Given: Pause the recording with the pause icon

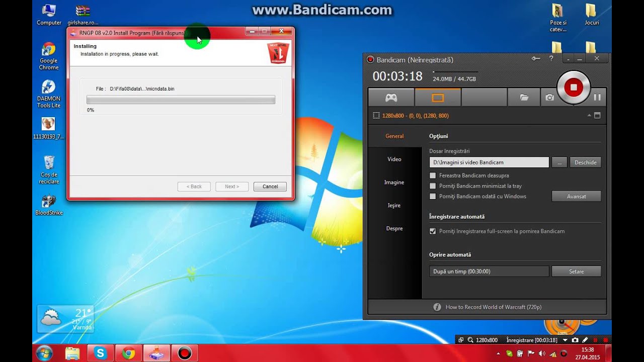Looking at the screenshot, I should click(597, 97).
